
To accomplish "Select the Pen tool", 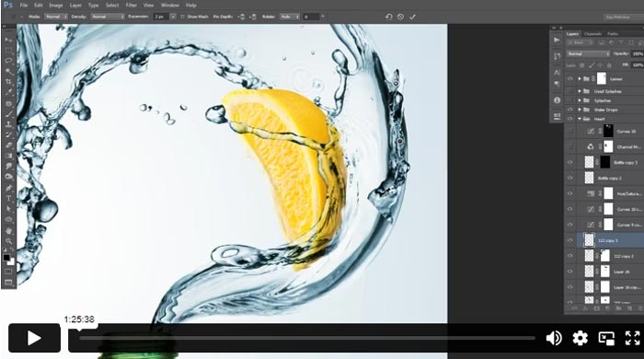I will tap(8, 188).
